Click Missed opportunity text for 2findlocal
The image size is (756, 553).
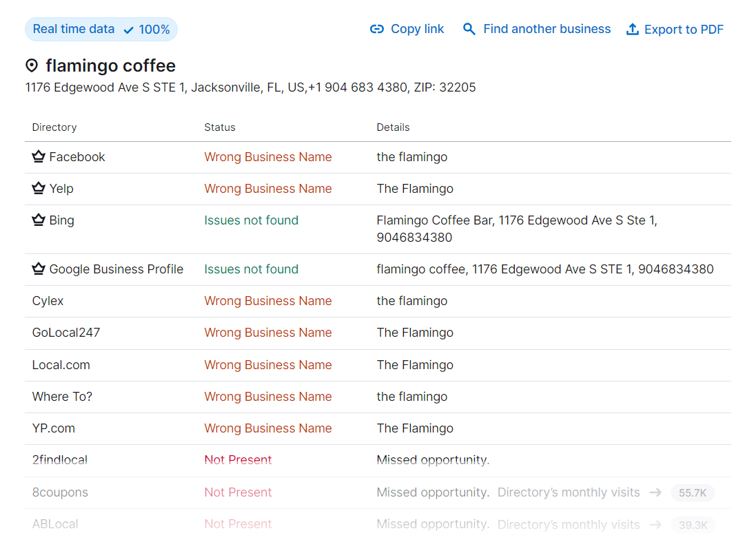click(x=433, y=460)
